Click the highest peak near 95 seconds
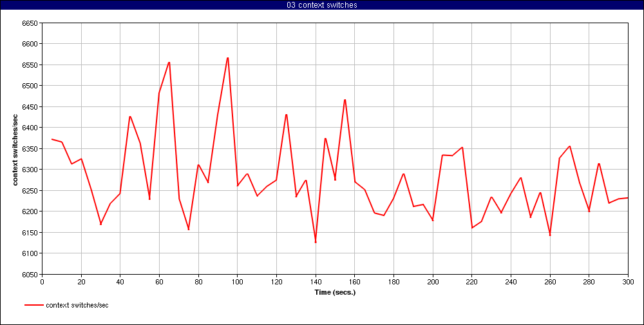Image resolution: width=644 pixels, height=325 pixels. pos(227,58)
